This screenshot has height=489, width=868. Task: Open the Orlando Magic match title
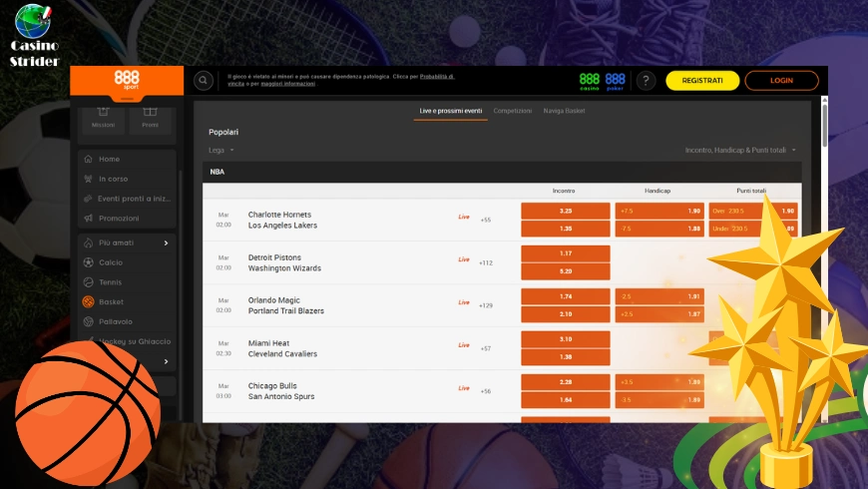[x=274, y=300]
